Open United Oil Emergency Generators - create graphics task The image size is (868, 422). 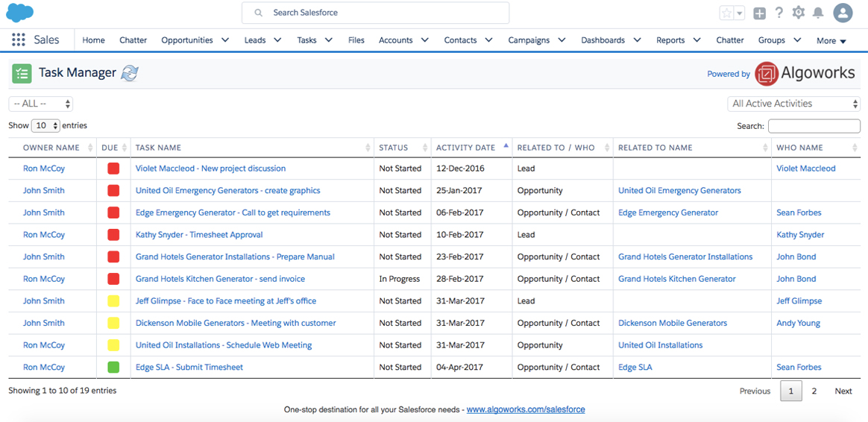click(227, 191)
